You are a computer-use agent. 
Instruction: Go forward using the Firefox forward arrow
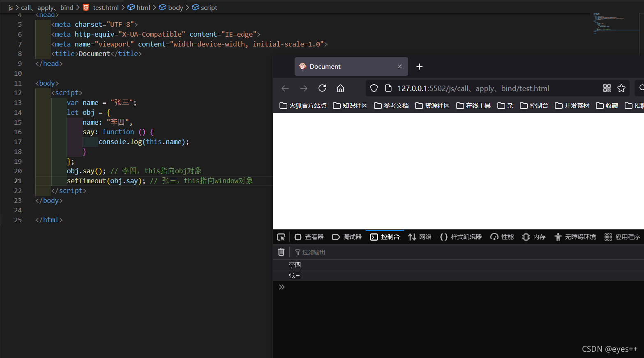pos(304,88)
